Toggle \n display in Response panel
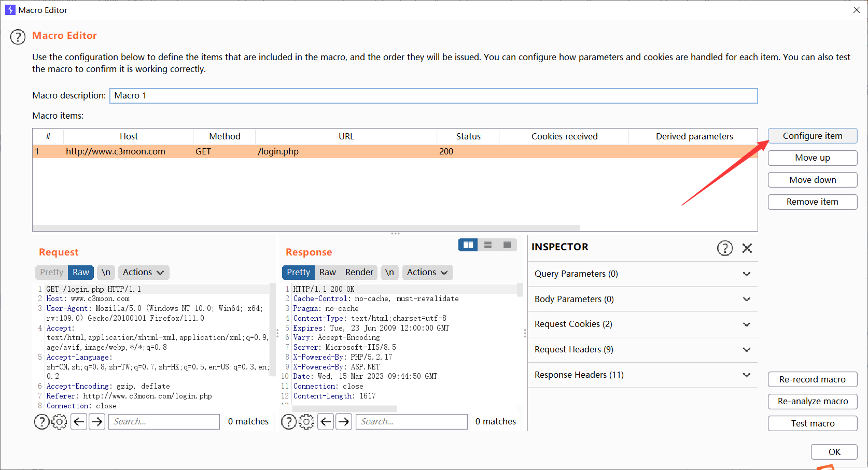 [x=389, y=273]
